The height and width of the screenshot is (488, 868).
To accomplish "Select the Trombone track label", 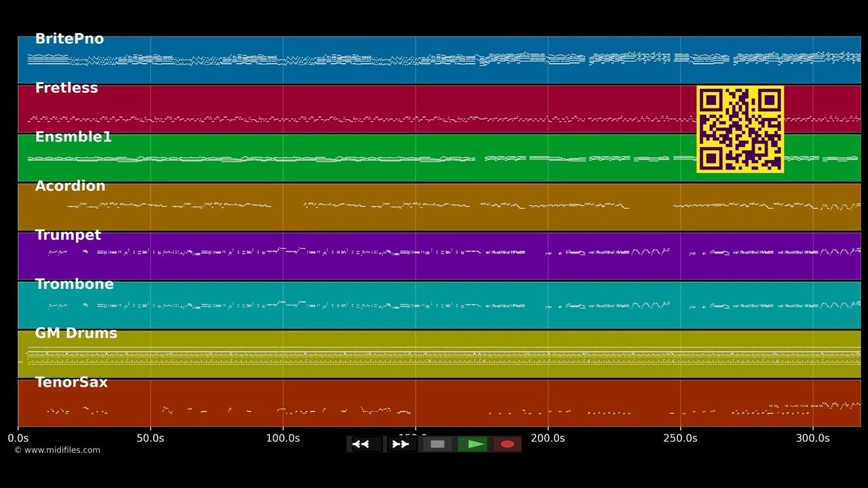I will point(74,284).
